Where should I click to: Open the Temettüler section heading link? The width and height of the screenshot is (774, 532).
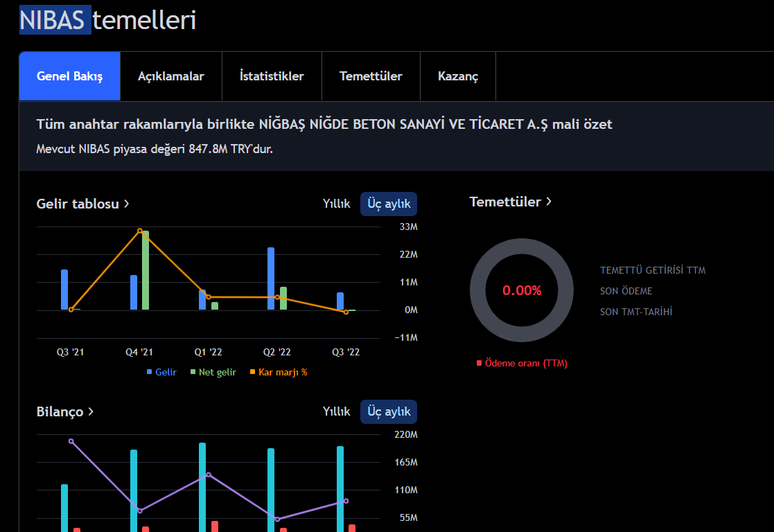click(511, 202)
